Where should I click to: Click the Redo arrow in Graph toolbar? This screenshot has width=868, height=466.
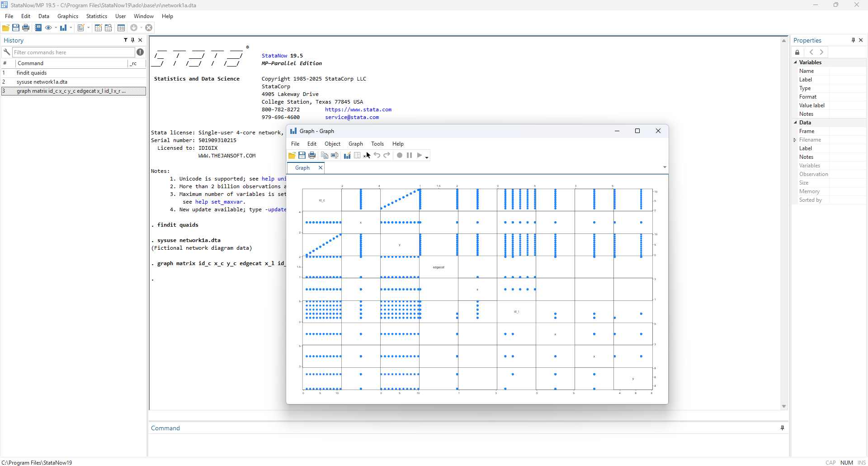(x=387, y=156)
